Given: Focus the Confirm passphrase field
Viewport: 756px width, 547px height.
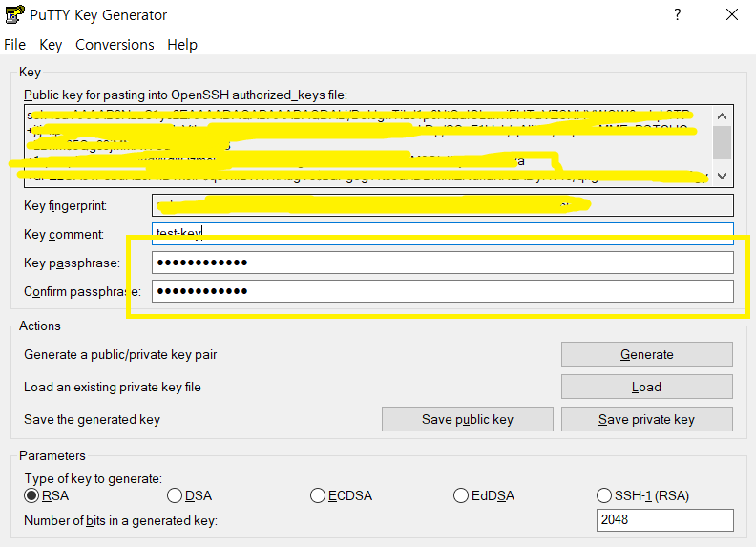Looking at the screenshot, I should [x=443, y=291].
